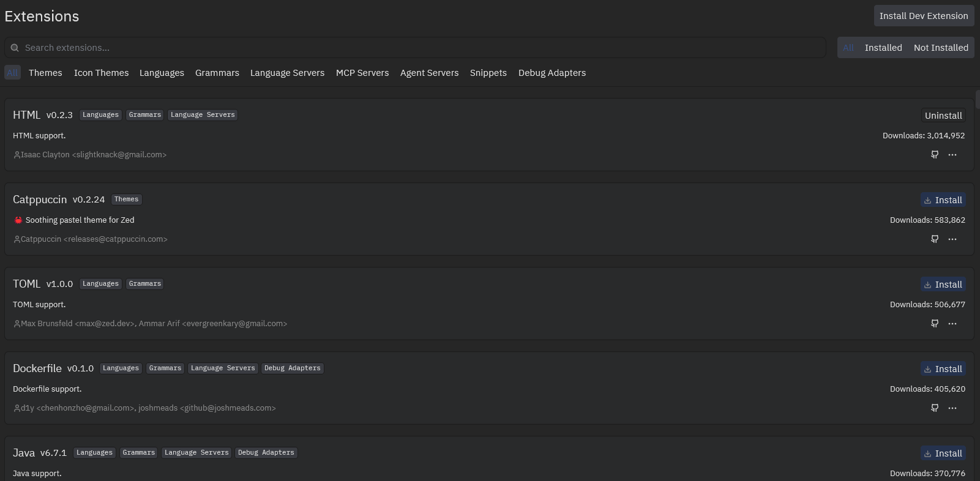Select the Language Servers category tab
This screenshot has width=980, height=481.
click(287, 73)
